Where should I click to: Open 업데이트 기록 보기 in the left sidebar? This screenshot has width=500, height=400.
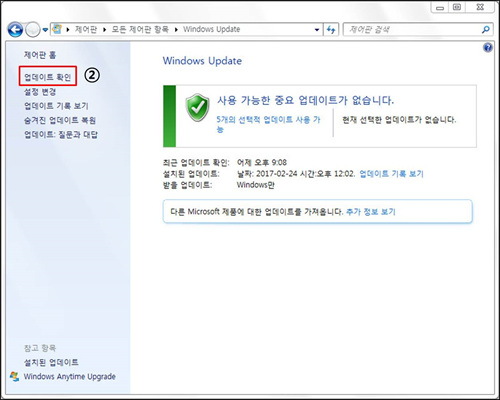tap(56, 106)
